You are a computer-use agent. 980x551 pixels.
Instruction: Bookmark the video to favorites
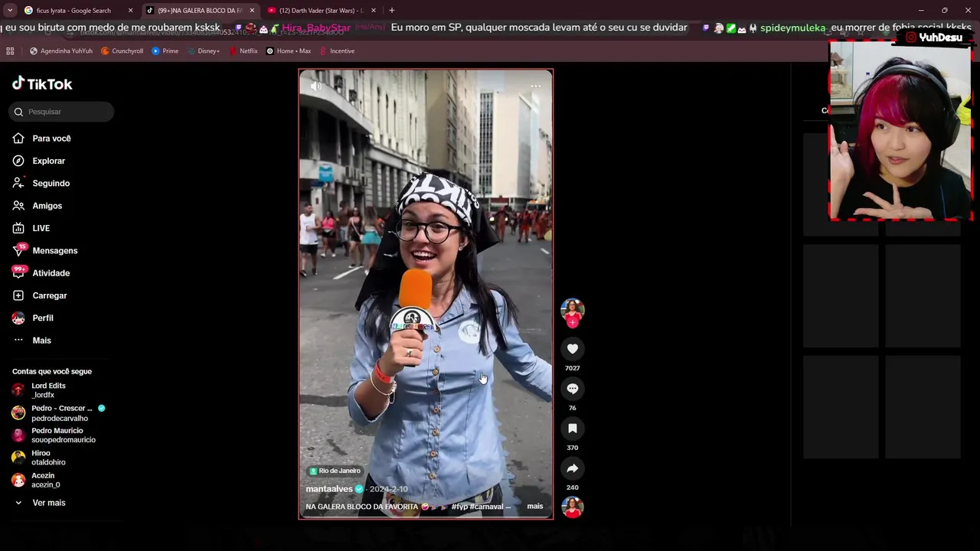tap(573, 429)
